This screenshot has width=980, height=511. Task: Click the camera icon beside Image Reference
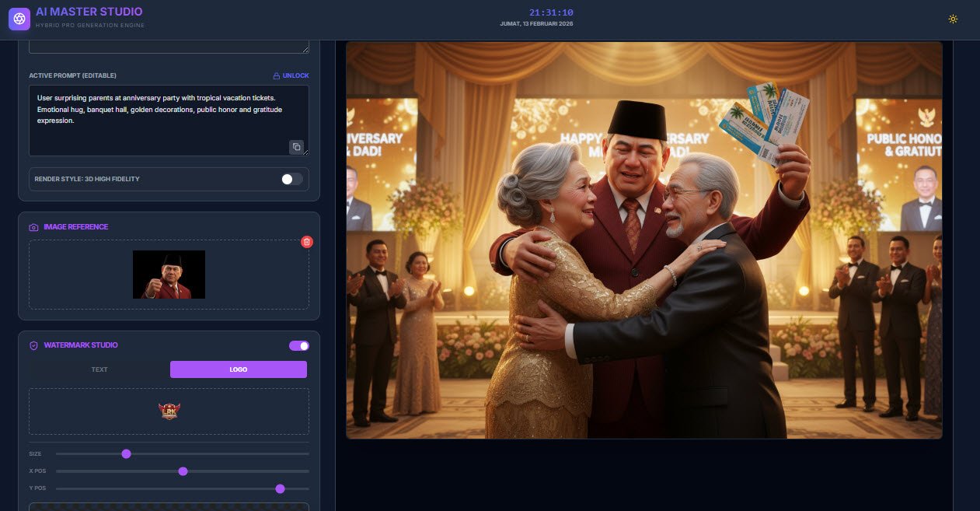(33, 227)
